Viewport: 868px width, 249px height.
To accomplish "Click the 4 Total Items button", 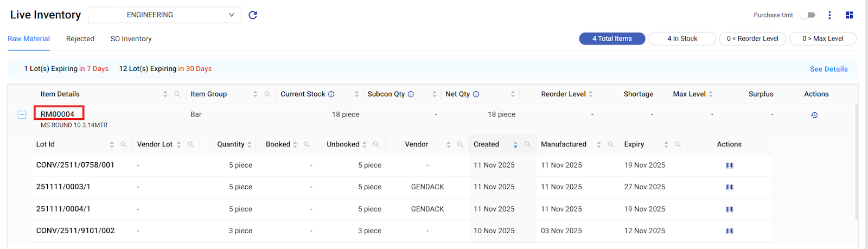I will 612,39.
